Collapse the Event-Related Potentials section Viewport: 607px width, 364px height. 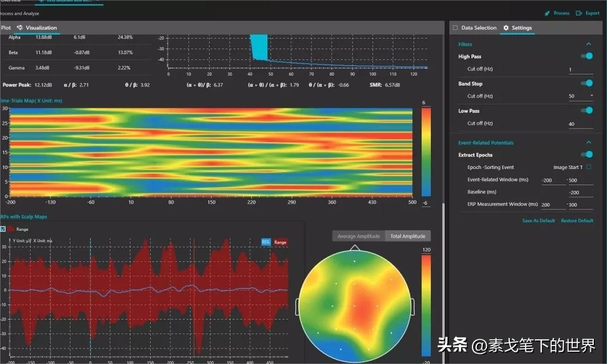click(589, 142)
